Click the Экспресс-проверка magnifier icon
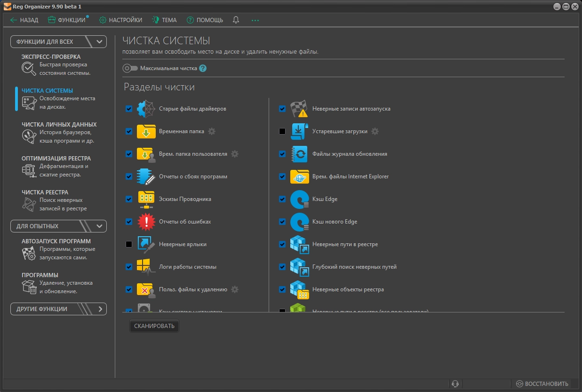The height and width of the screenshot is (392, 582). [29, 69]
